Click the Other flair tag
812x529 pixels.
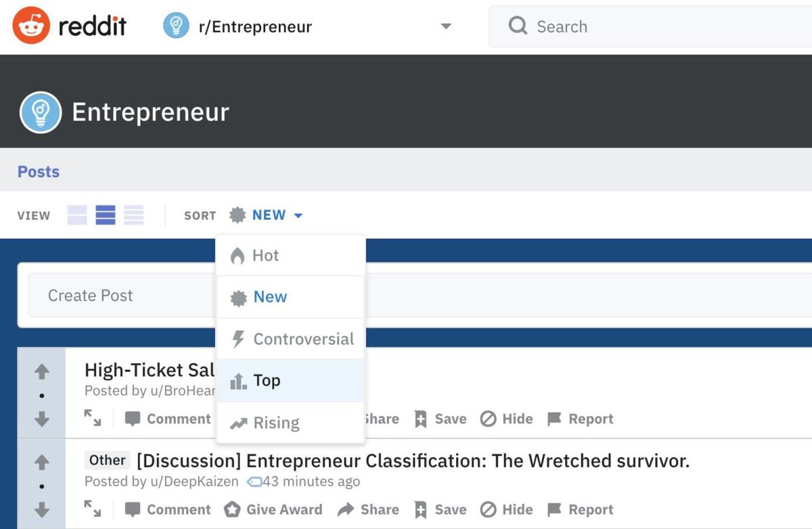click(x=107, y=461)
